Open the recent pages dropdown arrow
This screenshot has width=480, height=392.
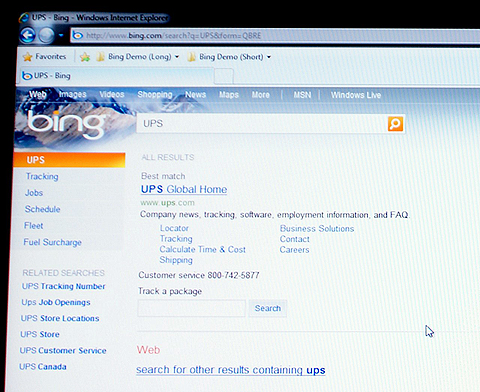pos(61,35)
